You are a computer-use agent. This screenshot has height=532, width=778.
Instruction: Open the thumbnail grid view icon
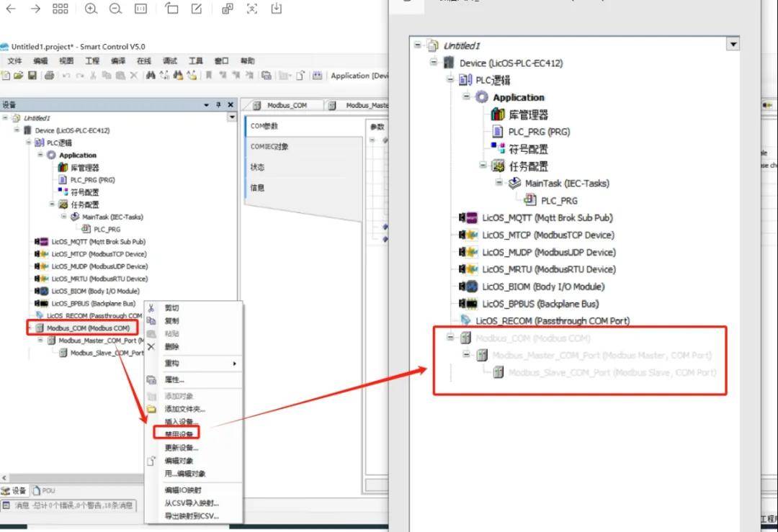(61, 9)
